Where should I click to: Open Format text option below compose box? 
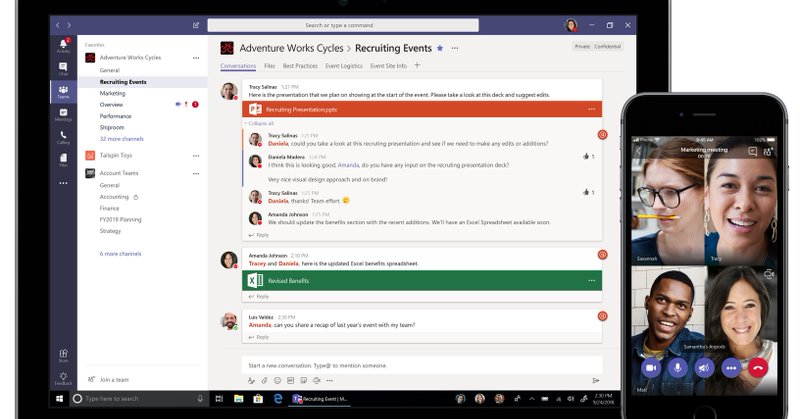click(x=251, y=380)
